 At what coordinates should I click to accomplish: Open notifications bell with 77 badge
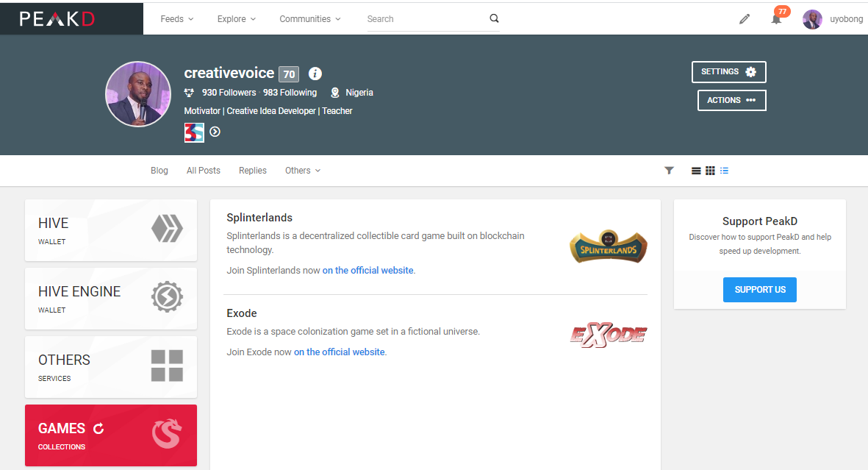coord(777,19)
